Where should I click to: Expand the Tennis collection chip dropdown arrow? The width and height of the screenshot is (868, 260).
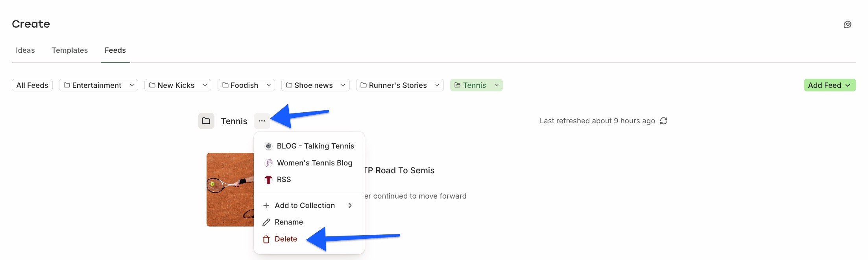pyautogui.click(x=497, y=85)
